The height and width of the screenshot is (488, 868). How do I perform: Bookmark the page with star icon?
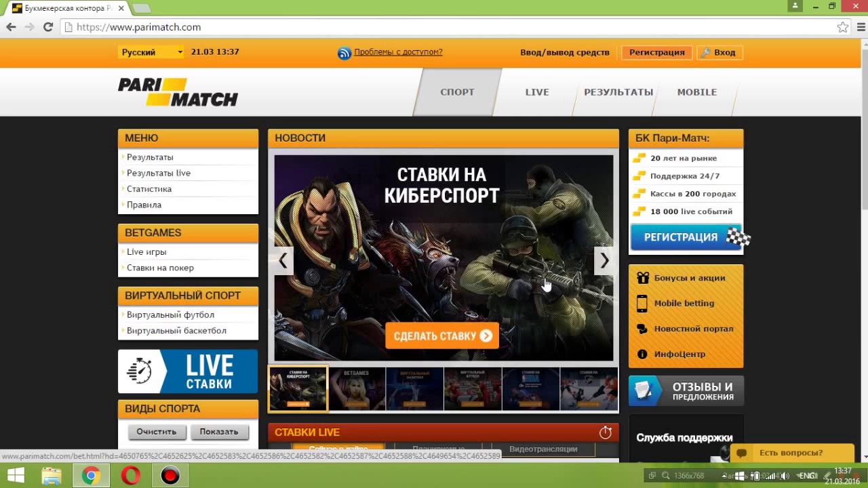(x=842, y=27)
